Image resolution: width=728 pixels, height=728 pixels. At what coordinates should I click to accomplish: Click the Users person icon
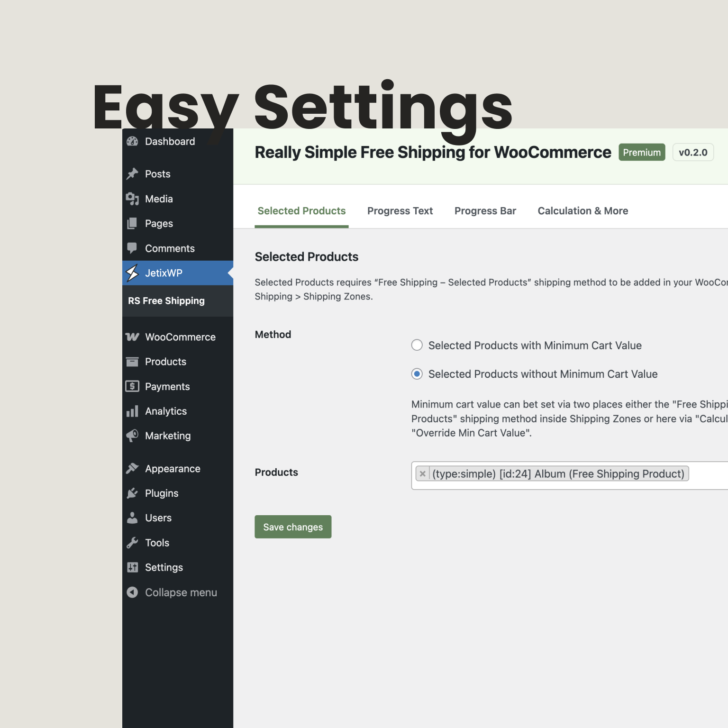[132, 518]
